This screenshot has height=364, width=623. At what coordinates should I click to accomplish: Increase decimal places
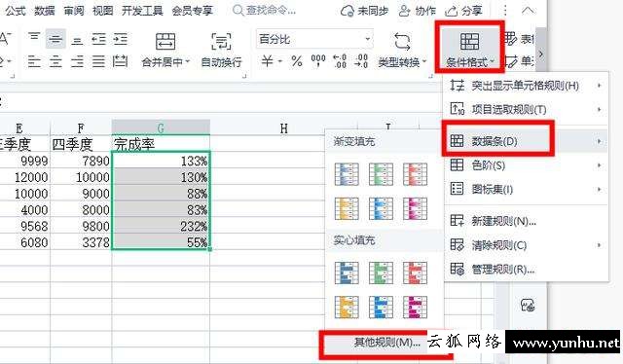tap(340, 61)
